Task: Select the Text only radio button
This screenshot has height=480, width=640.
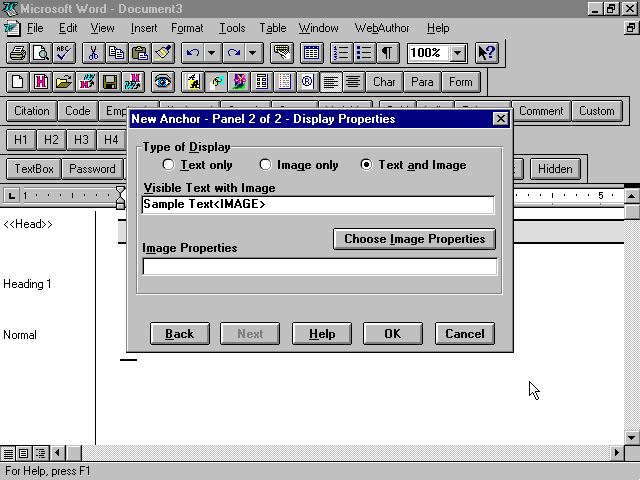Action: pyautogui.click(x=168, y=165)
